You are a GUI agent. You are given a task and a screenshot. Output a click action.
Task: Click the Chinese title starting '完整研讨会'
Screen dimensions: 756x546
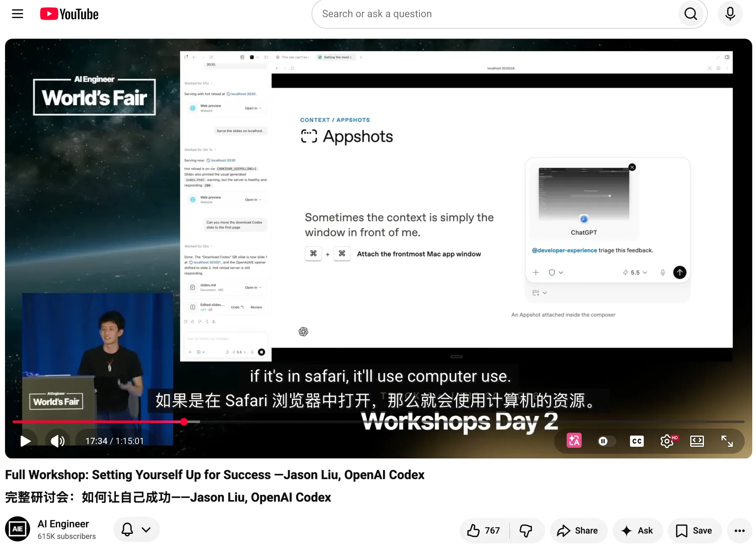click(168, 497)
